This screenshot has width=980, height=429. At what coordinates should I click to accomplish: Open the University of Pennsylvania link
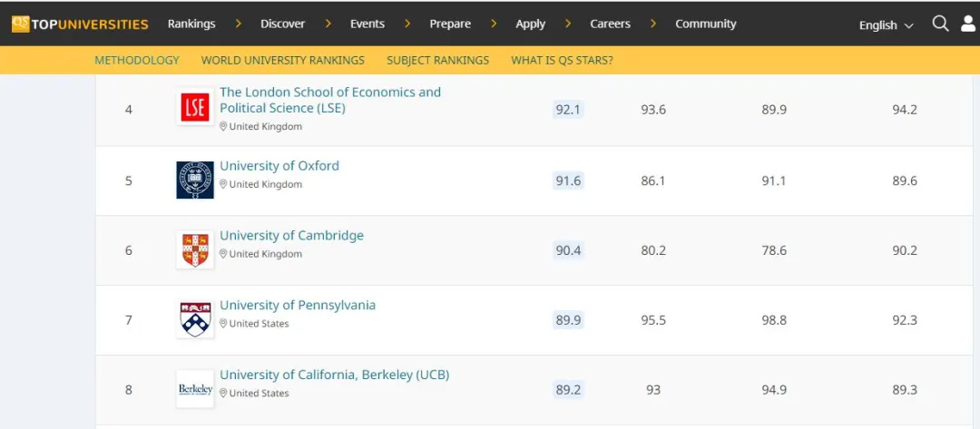(298, 306)
